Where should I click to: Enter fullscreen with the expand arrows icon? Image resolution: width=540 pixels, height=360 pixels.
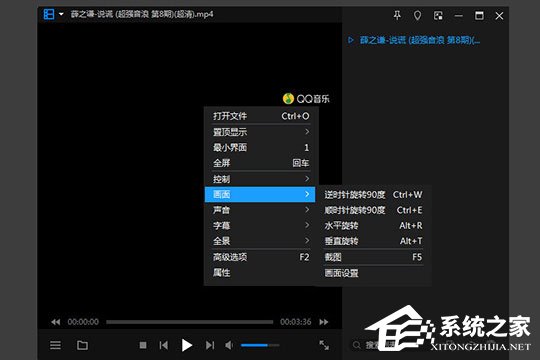point(324,345)
